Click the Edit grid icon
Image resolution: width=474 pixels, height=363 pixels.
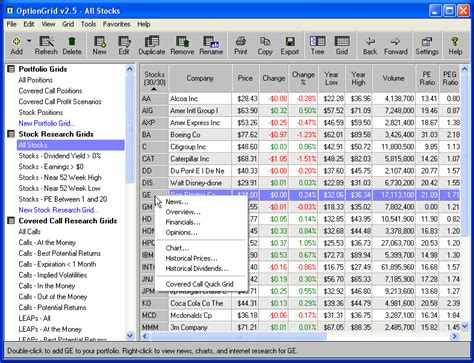click(x=124, y=41)
